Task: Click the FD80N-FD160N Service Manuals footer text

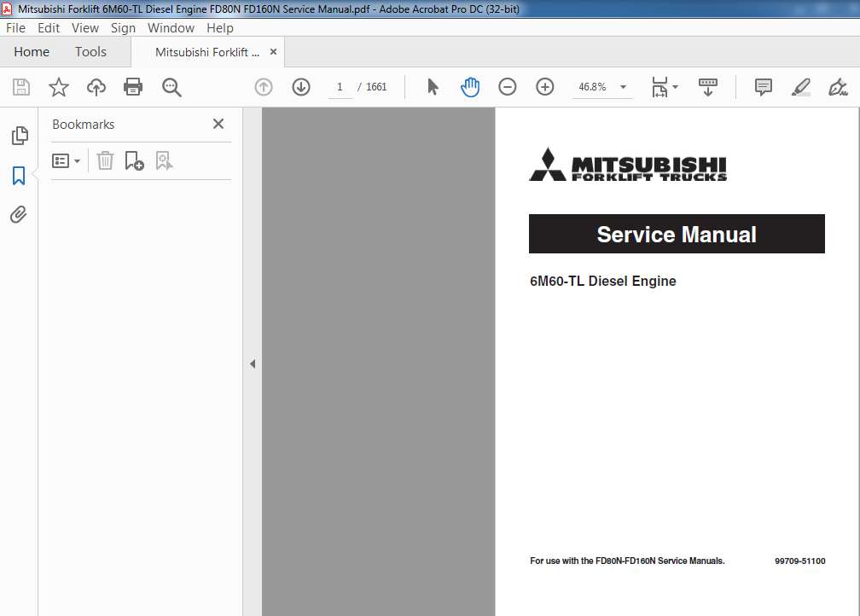Action: tap(627, 561)
